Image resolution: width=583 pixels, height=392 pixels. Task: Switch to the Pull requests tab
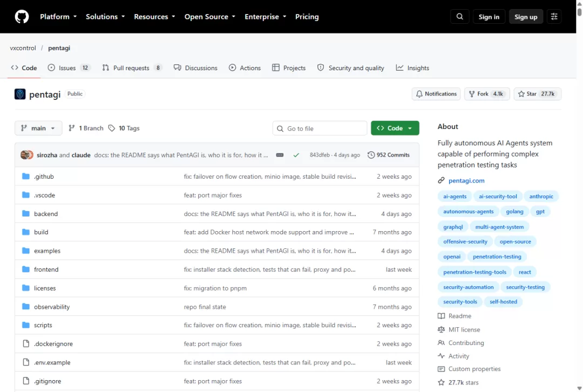click(x=132, y=67)
